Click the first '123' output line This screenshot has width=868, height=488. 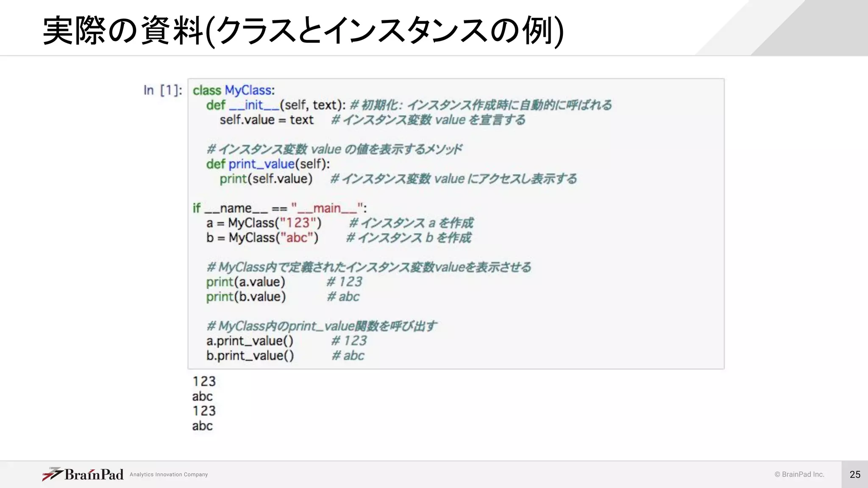click(204, 381)
